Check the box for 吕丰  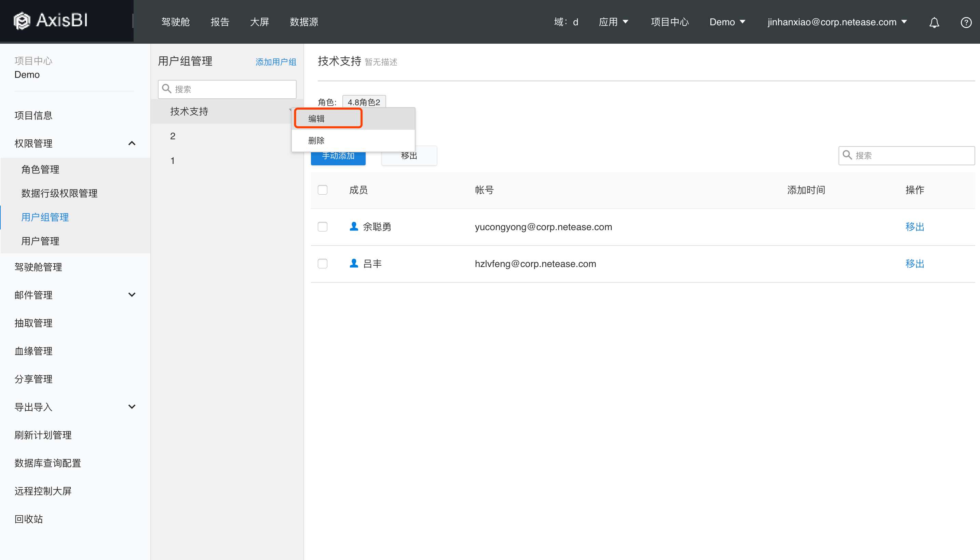click(323, 264)
